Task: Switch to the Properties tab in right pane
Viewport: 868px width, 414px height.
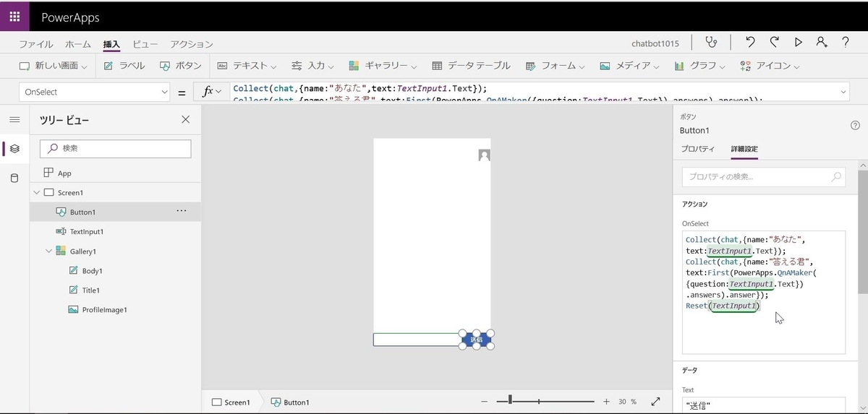Action: [698, 149]
